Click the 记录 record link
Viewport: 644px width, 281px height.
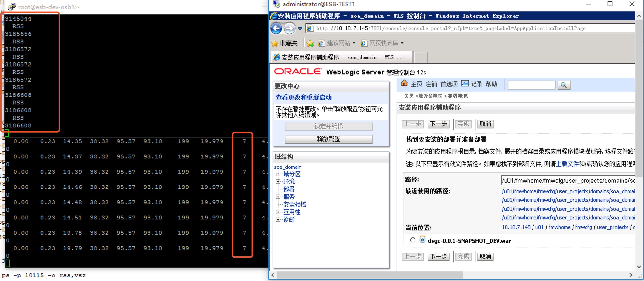coord(476,84)
